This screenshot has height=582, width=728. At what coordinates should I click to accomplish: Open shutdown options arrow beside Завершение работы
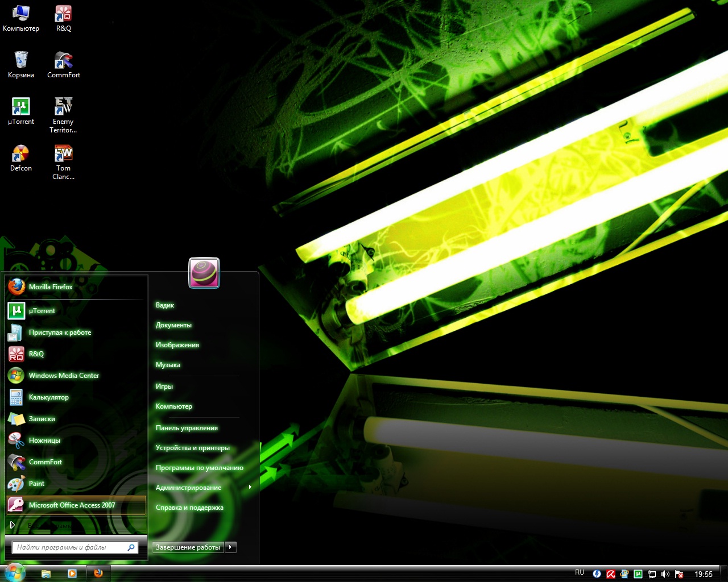click(230, 547)
